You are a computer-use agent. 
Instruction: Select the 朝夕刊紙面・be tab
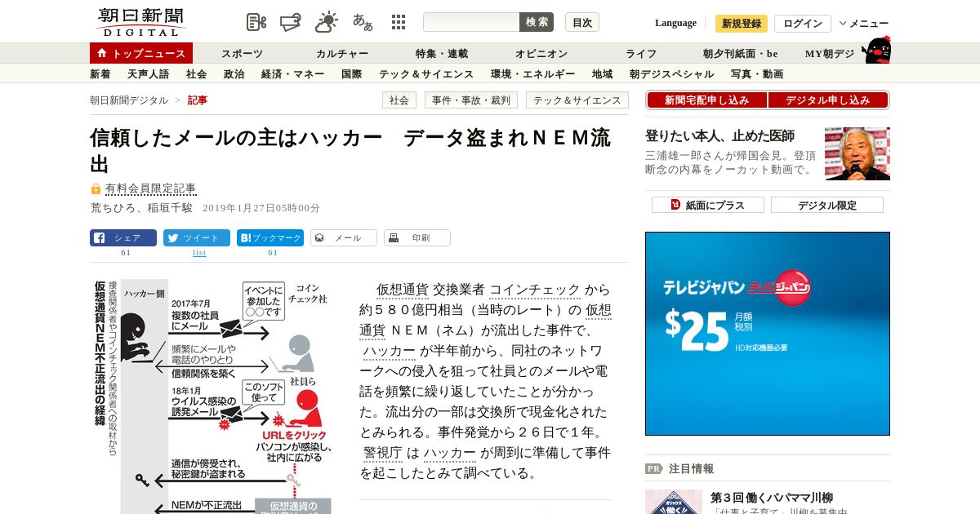point(740,54)
